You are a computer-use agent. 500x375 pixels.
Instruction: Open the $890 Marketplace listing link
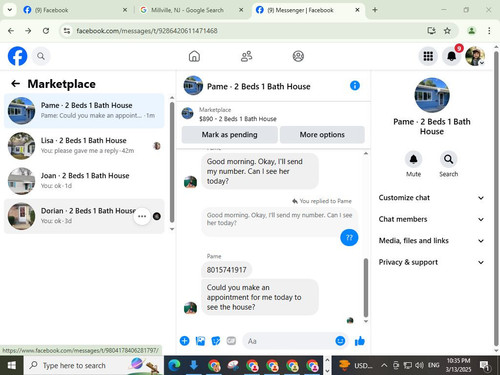pos(238,119)
